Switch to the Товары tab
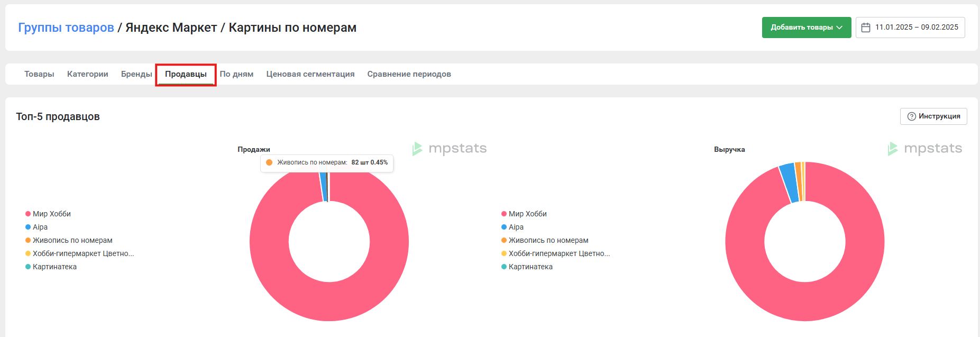980x337 pixels. coord(39,74)
